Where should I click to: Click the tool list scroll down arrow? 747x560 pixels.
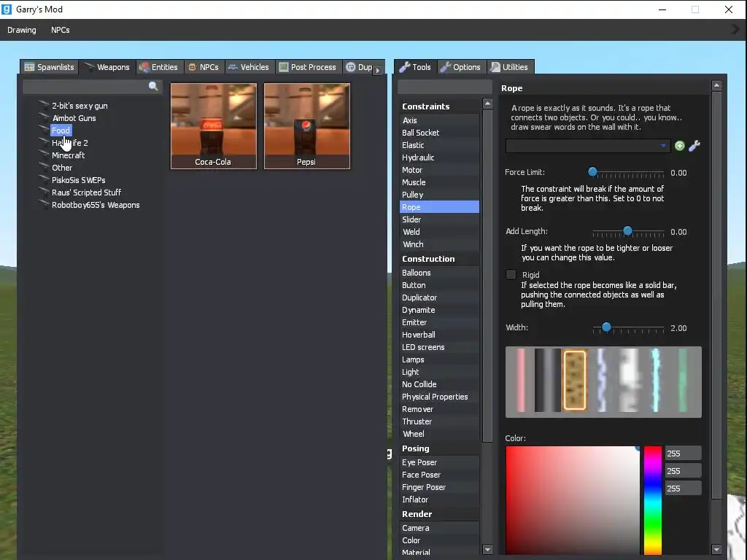[487, 550]
